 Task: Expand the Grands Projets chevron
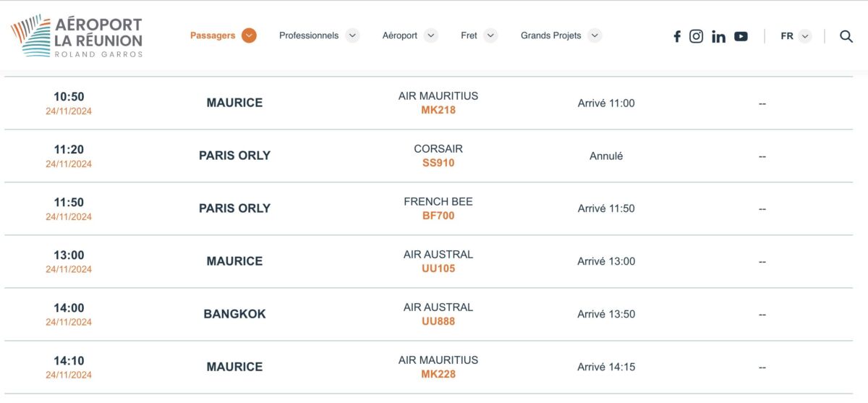point(595,35)
